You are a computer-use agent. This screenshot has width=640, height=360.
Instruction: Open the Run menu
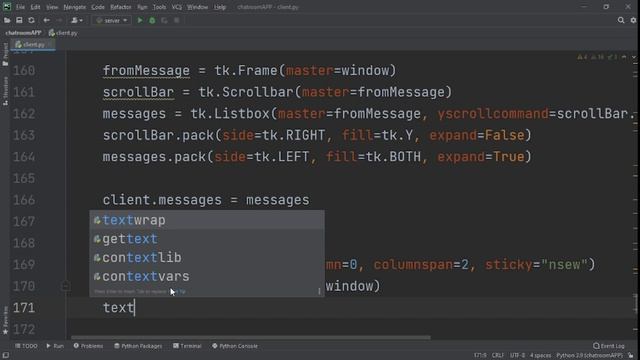pyautogui.click(x=142, y=7)
